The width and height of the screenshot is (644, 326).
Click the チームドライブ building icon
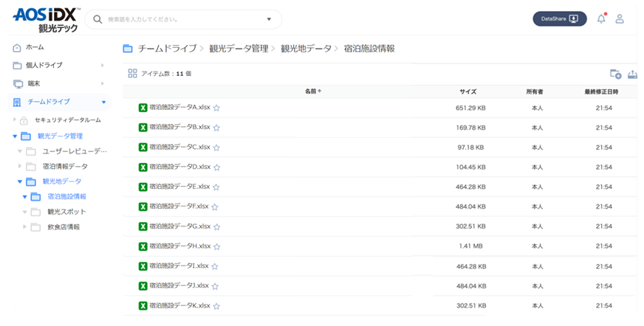(17, 102)
